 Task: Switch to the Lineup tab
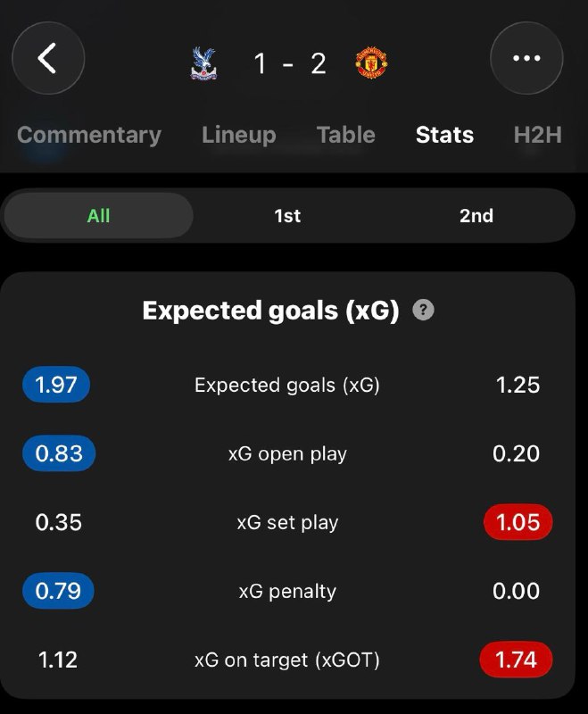click(x=239, y=135)
